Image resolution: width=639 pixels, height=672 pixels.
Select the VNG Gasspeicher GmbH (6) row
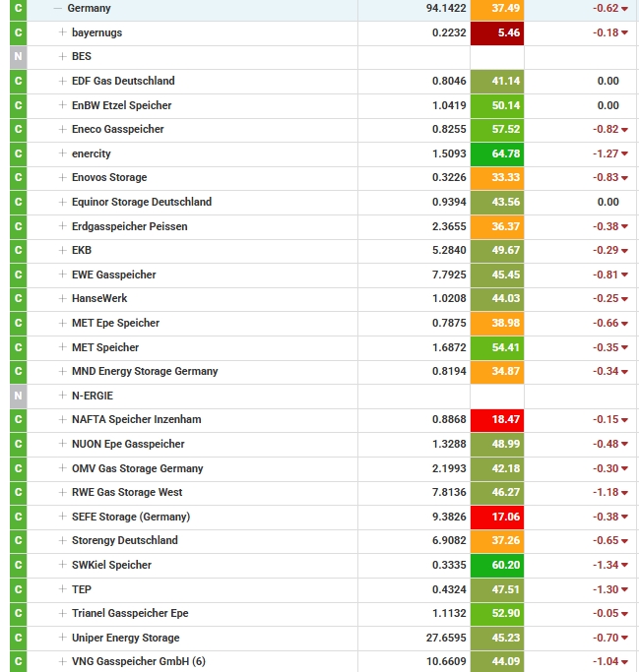point(138,661)
